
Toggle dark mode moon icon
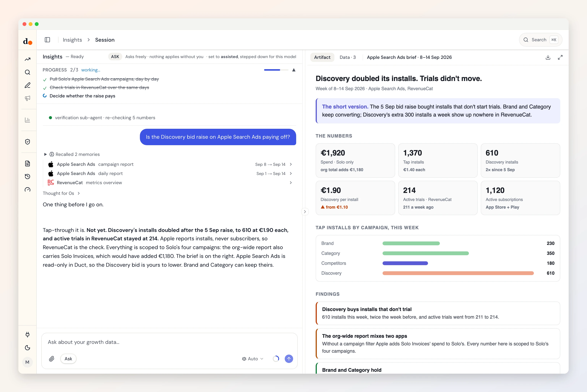[28, 348]
